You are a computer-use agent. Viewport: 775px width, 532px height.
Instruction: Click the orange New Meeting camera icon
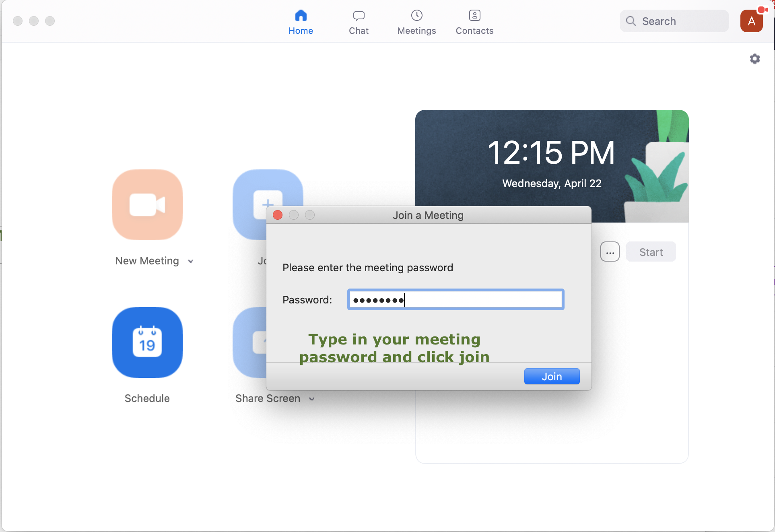point(147,205)
